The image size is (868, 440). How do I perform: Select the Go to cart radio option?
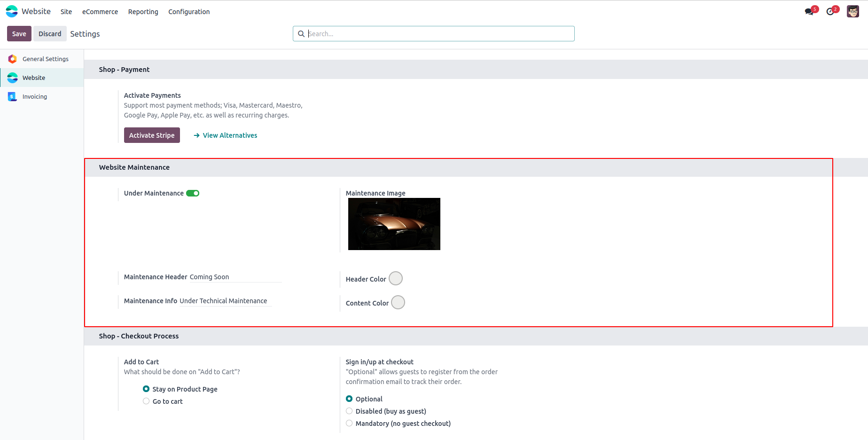click(146, 401)
